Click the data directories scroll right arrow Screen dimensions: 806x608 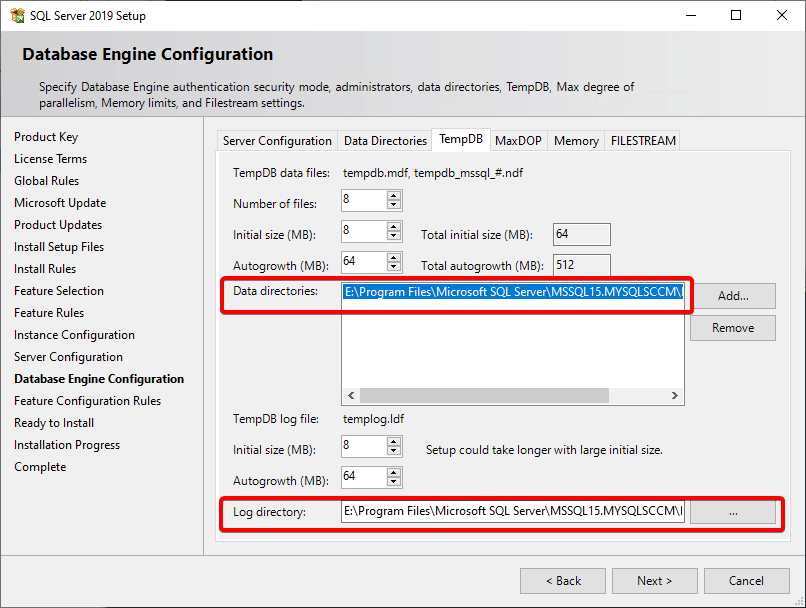coord(674,396)
